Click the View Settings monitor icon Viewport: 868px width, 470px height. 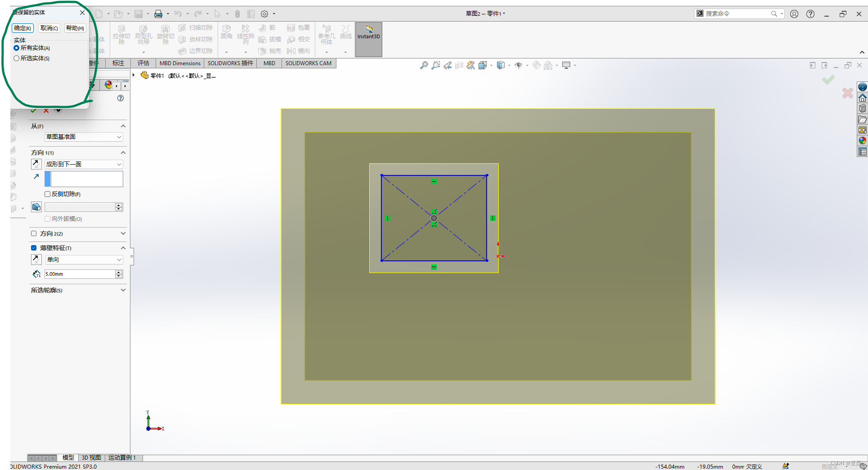566,66
